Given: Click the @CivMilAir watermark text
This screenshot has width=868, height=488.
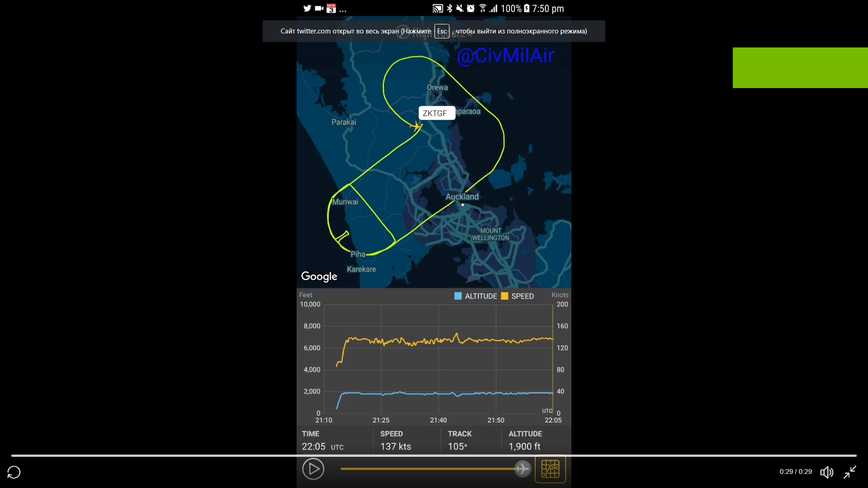Looking at the screenshot, I should [x=505, y=56].
